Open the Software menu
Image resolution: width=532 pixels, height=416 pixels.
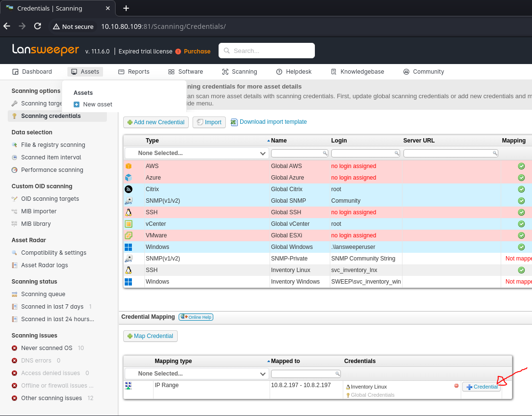(x=185, y=72)
